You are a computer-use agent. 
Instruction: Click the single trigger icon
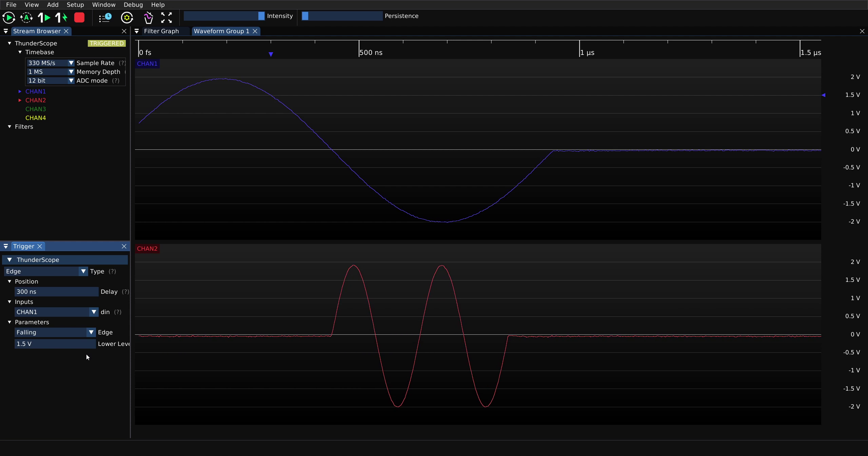[x=44, y=18]
